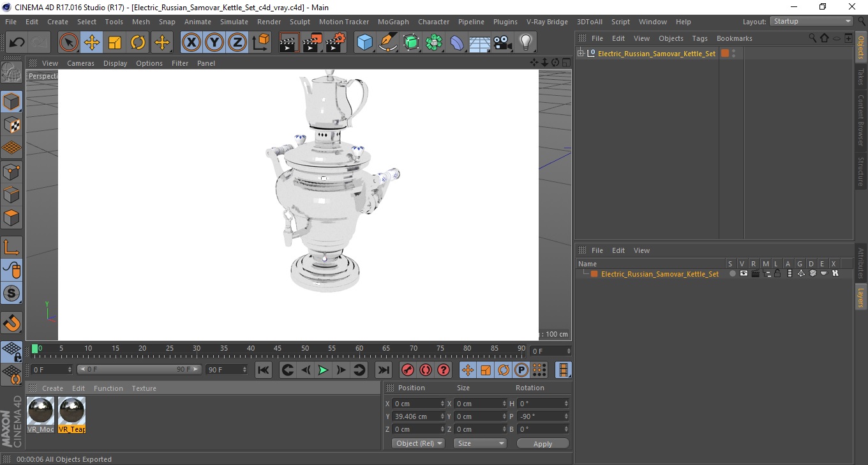Click the Coordinate System icon
Viewport: 868px width, 465px height.
[x=260, y=43]
